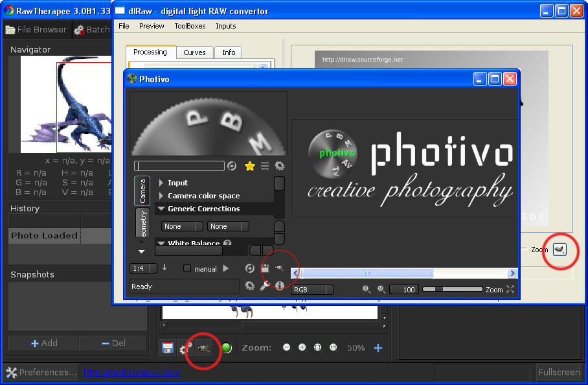Click the down arrow below Photivo side tabs

(141, 251)
